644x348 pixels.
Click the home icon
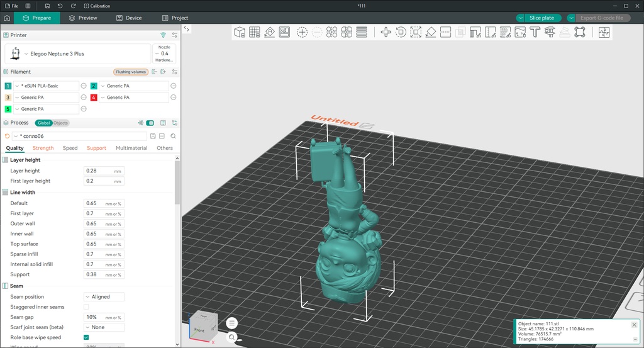click(x=7, y=18)
